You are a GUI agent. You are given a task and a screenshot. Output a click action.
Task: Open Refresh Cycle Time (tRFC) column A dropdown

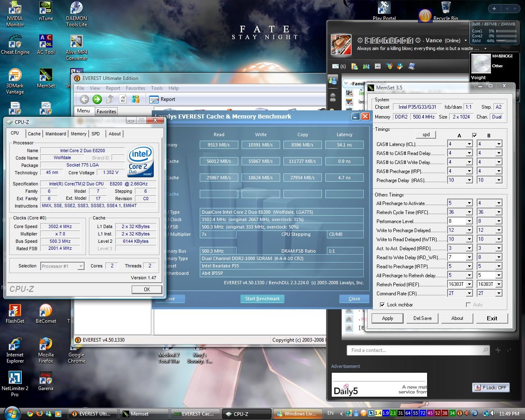(x=469, y=212)
